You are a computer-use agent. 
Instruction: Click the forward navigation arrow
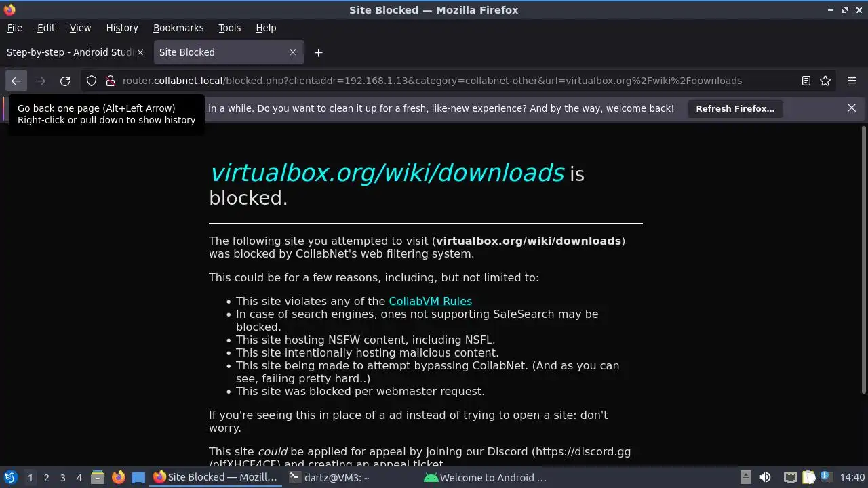point(41,81)
